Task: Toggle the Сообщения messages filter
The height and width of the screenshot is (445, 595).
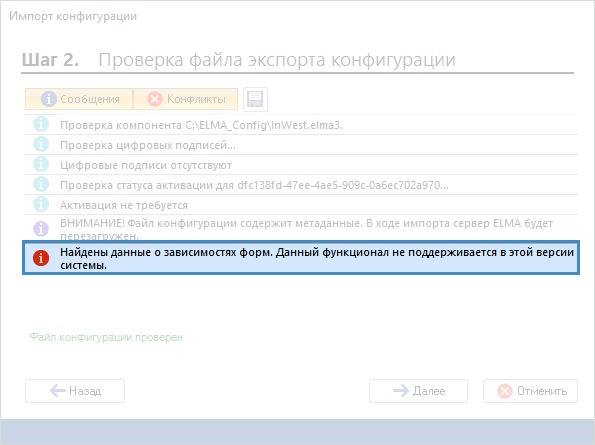Action: [79, 99]
